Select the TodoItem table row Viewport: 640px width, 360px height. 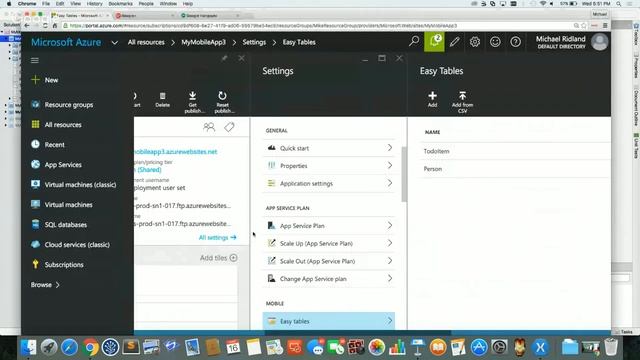tap(515, 151)
